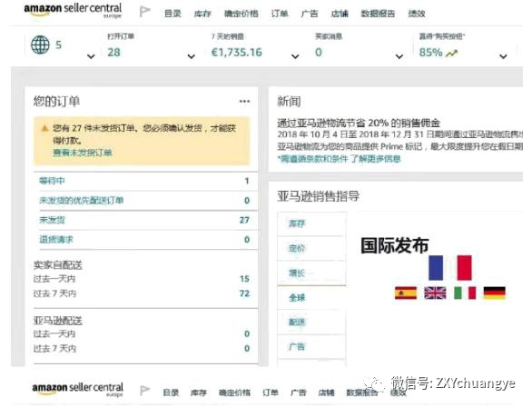Select the 配送 tab in 亚马逊销售指导
532x407 pixels.
tap(311, 323)
